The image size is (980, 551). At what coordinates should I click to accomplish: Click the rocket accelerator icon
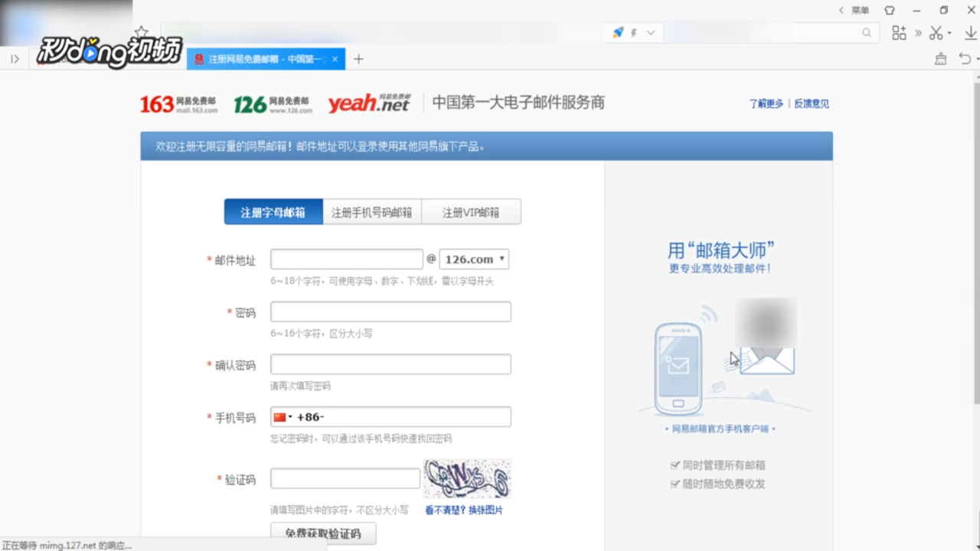618,33
